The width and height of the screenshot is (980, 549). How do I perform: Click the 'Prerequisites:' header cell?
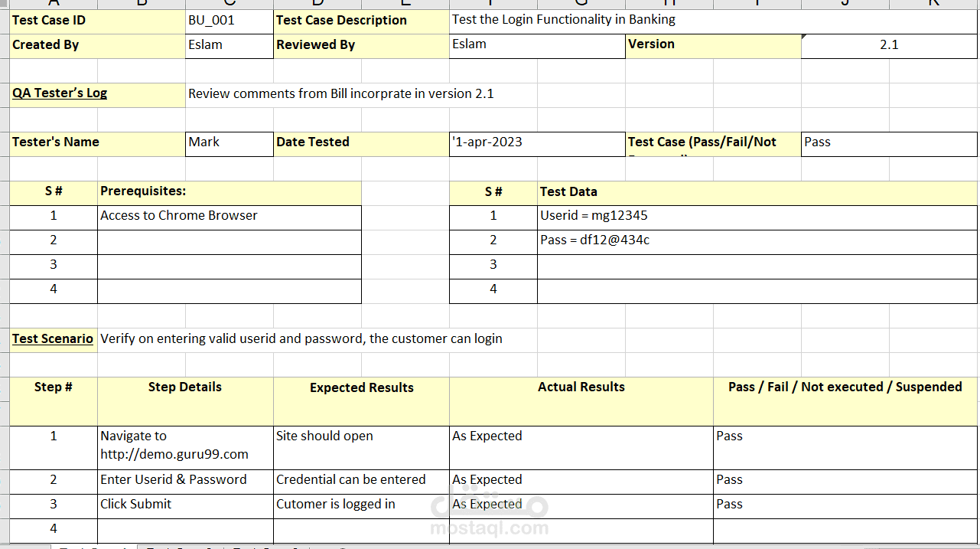pyautogui.click(x=230, y=193)
